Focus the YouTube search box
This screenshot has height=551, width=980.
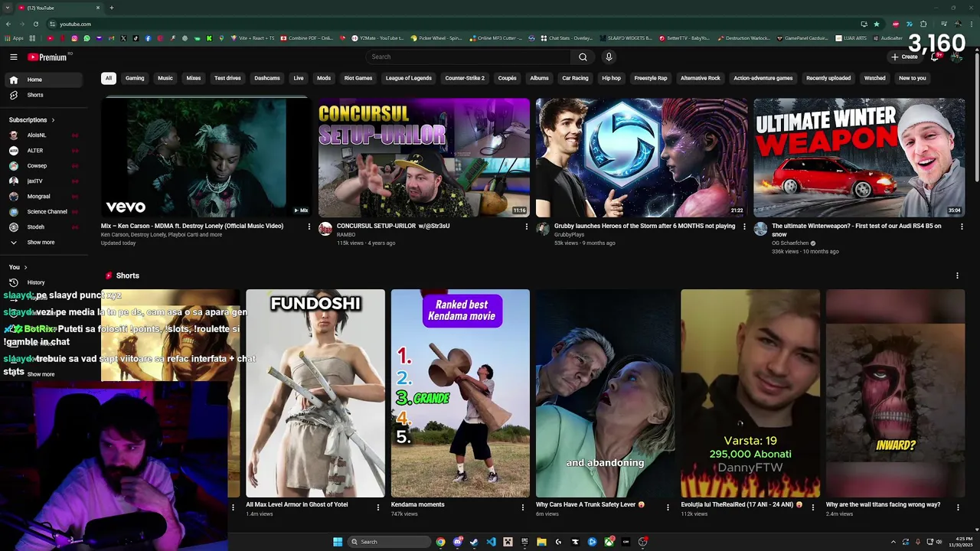pos(469,57)
